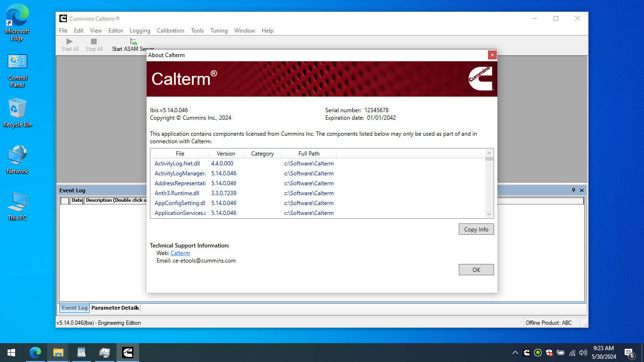
Task: Switch to the Parameter Details tab
Action: pos(115,308)
